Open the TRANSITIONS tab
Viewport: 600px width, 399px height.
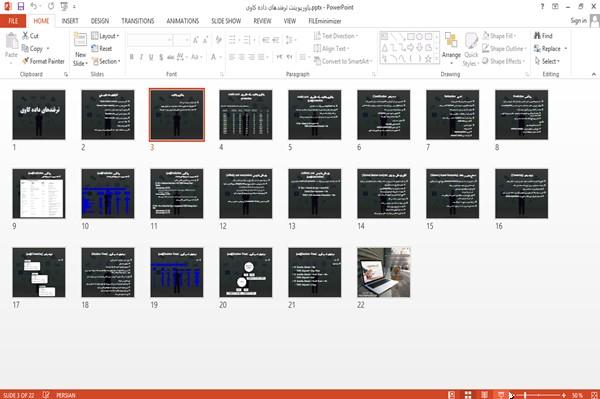(x=138, y=21)
